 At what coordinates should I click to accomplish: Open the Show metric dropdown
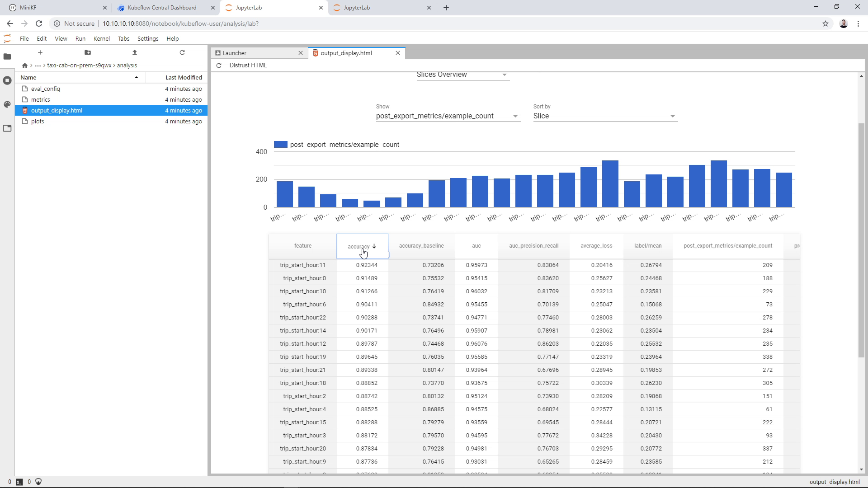click(x=448, y=116)
